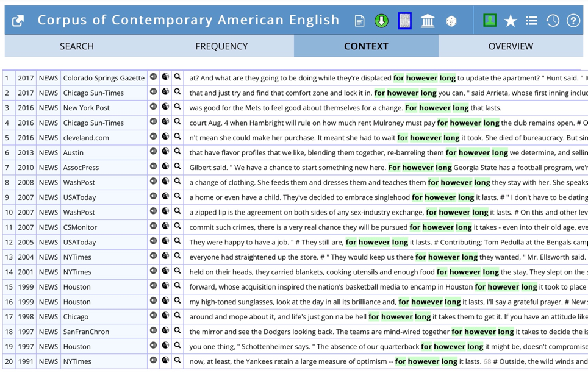The height and width of the screenshot is (373, 588).
Task: Open the list menu icon in the header
Action: coord(531,20)
